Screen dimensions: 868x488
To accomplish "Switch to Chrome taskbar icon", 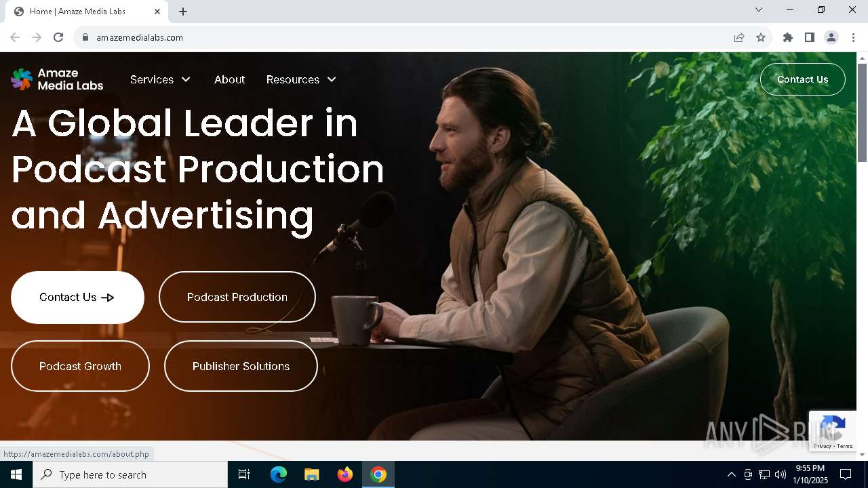I will pyautogui.click(x=378, y=474).
